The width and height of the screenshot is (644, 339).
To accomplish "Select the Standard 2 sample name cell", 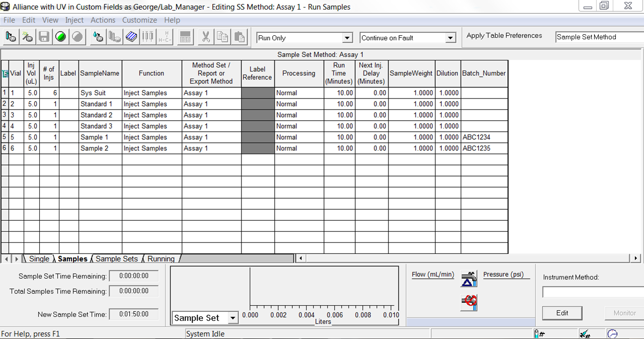I will 100,115.
